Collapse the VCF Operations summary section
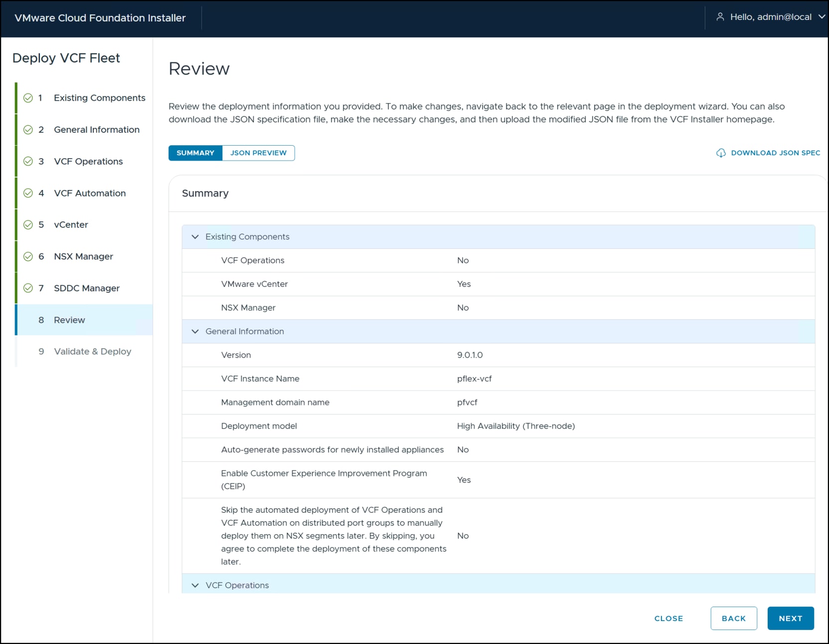This screenshot has width=829, height=644. [195, 585]
